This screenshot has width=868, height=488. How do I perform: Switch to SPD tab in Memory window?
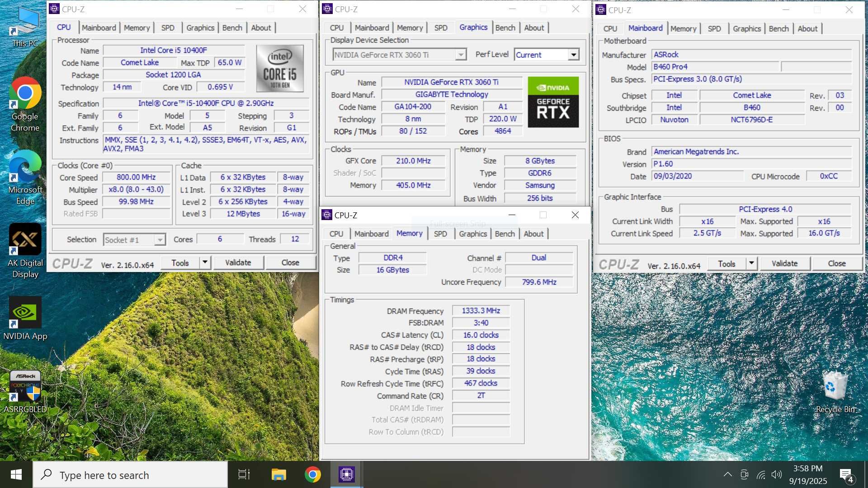(x=440, y=234)
